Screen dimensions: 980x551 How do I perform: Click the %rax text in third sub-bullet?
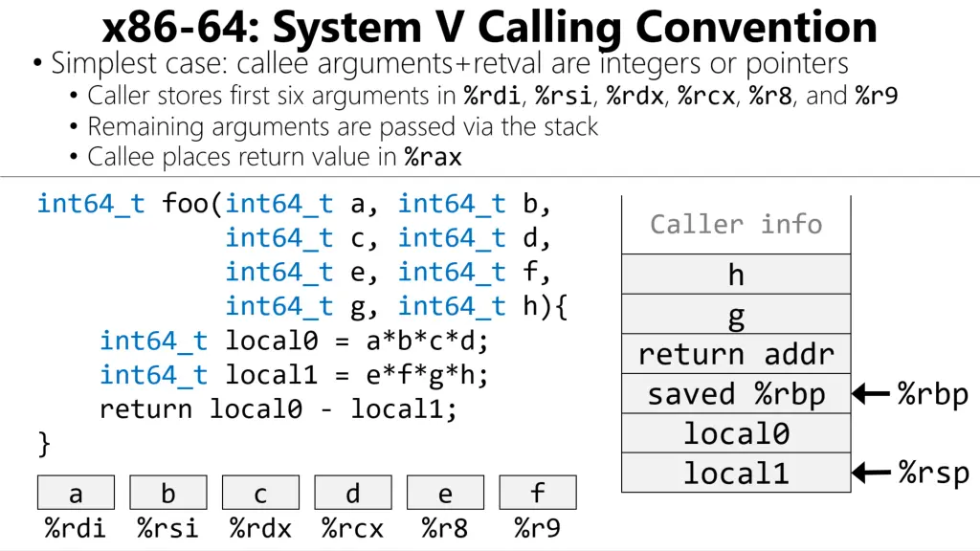(433, 157)
